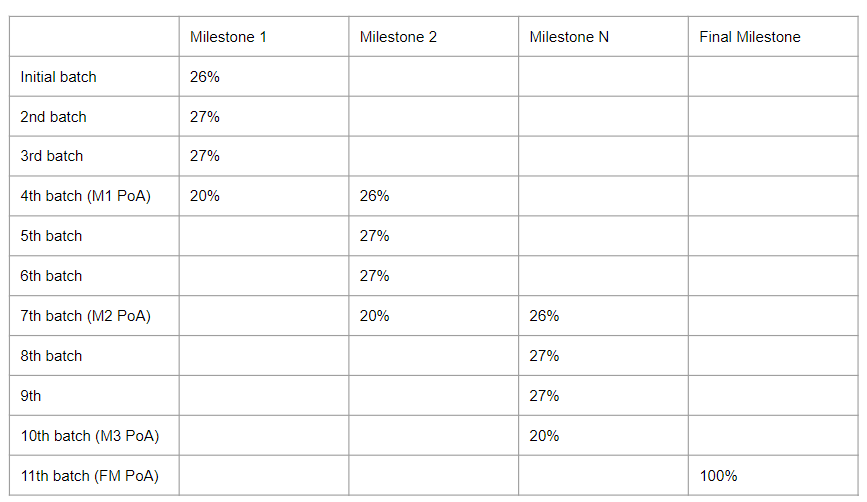Click the Milestone 2 column header

398,37
